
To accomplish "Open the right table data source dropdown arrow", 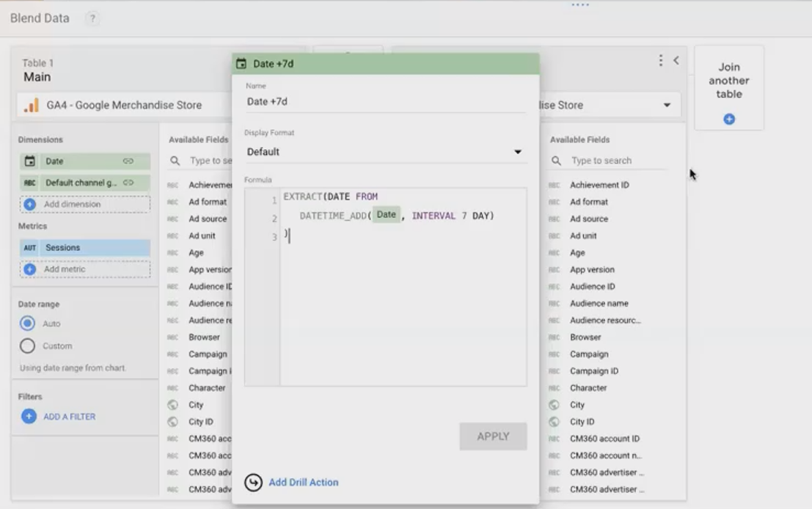I will (667, 105).
